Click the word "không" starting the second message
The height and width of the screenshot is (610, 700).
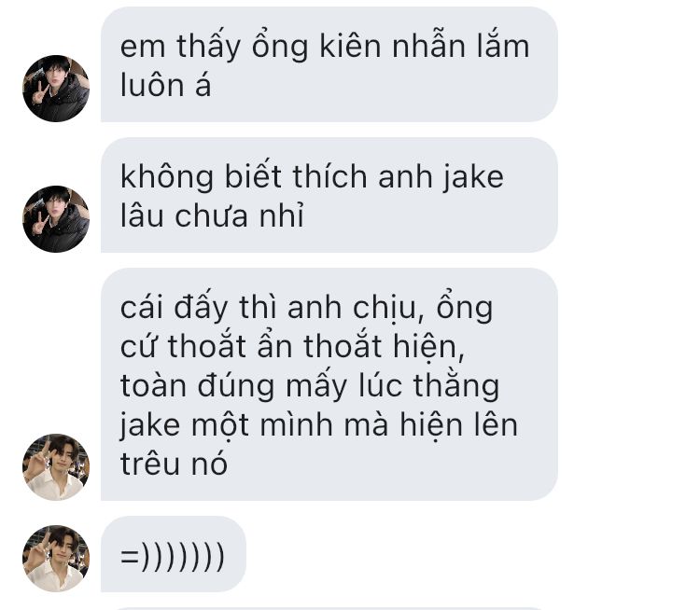pos(166,177)
